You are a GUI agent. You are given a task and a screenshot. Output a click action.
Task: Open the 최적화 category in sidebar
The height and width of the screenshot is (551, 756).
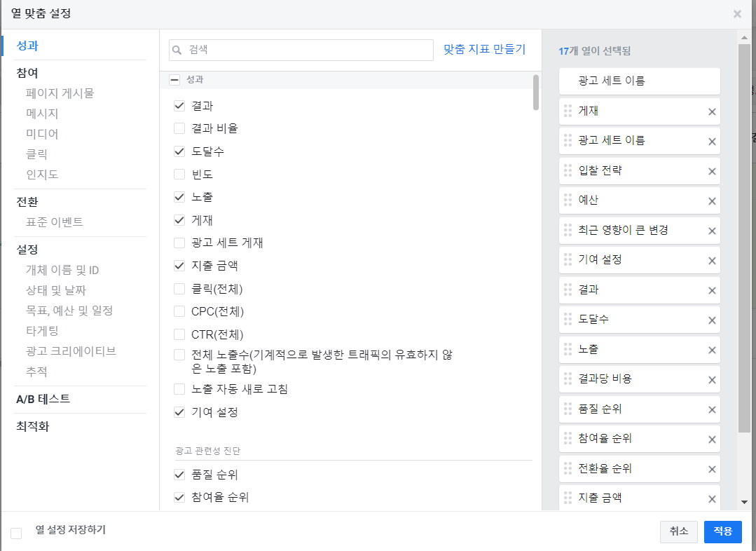point(33,426)
